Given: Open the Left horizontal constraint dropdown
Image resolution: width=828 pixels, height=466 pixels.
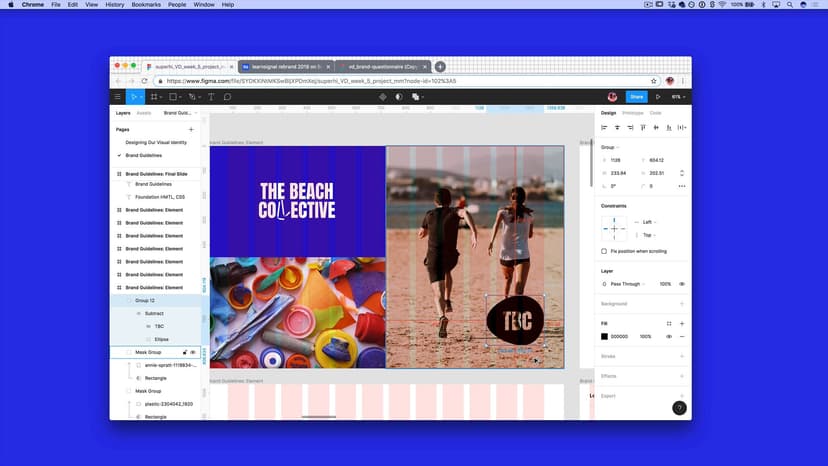Looking at the screenshot, I should (649, 222).
